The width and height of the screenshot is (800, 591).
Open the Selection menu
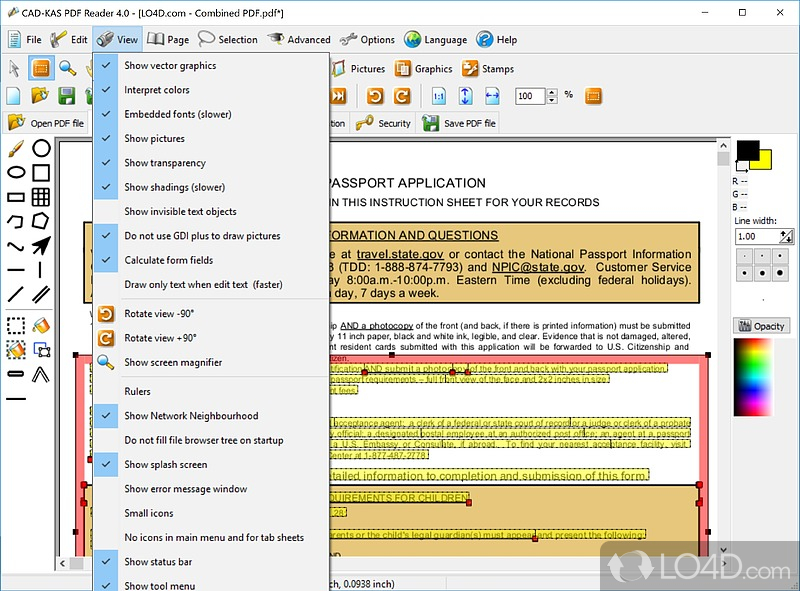(x=228, y=39)
